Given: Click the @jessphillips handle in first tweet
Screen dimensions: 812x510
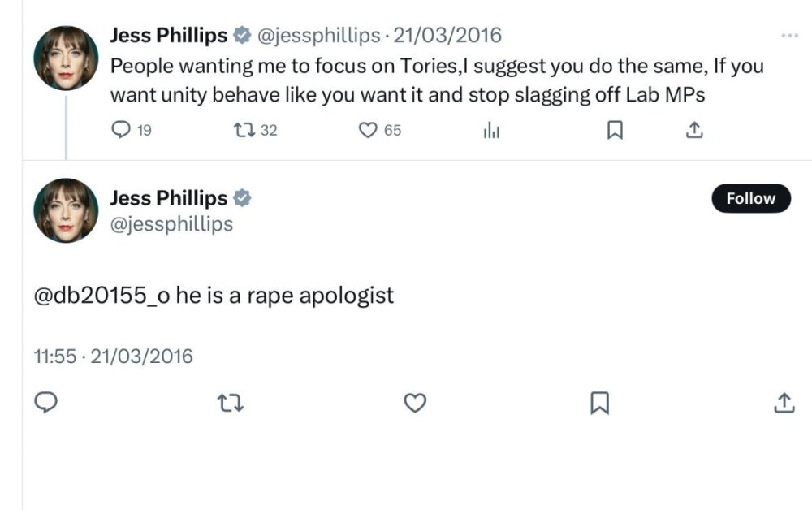Looking at the screenshot, I should point(318,36).
